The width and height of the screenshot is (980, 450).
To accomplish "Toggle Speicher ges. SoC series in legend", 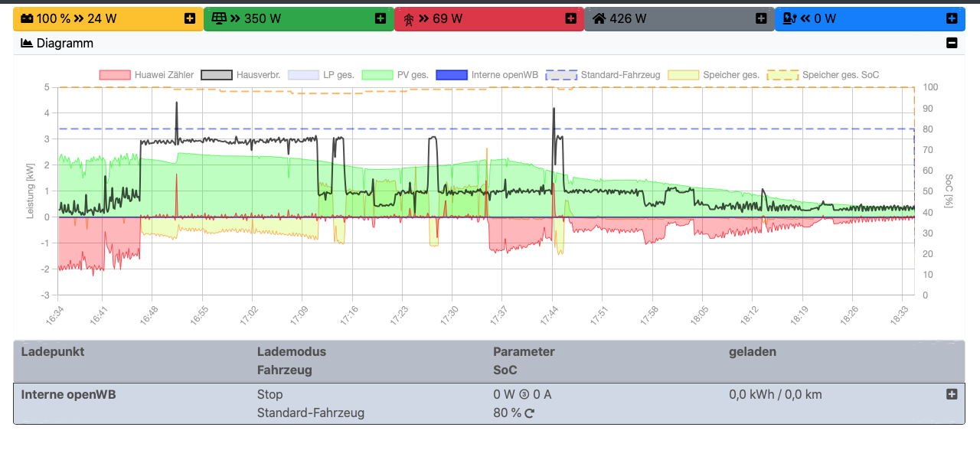I will click(x=823, y=75).
